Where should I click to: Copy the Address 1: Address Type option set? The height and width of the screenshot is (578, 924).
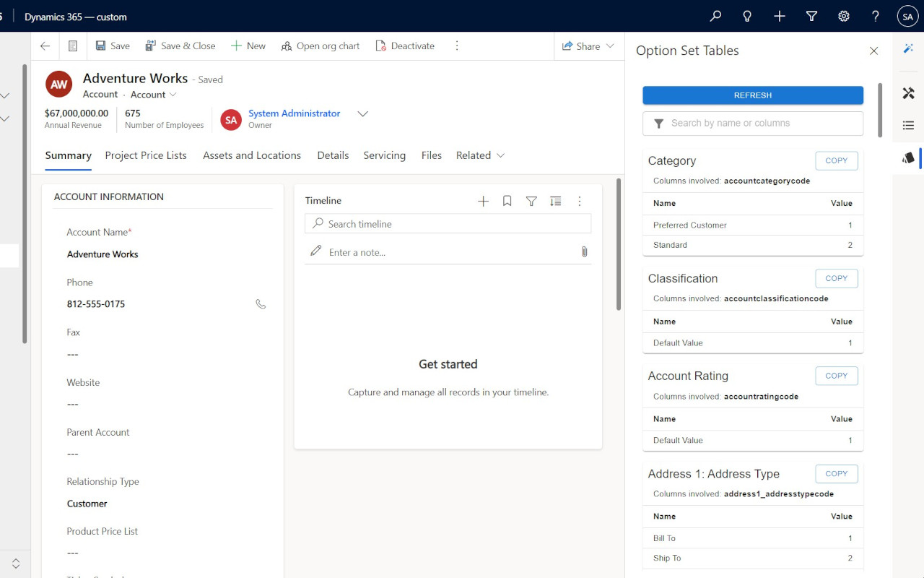[x=837, y=474]
